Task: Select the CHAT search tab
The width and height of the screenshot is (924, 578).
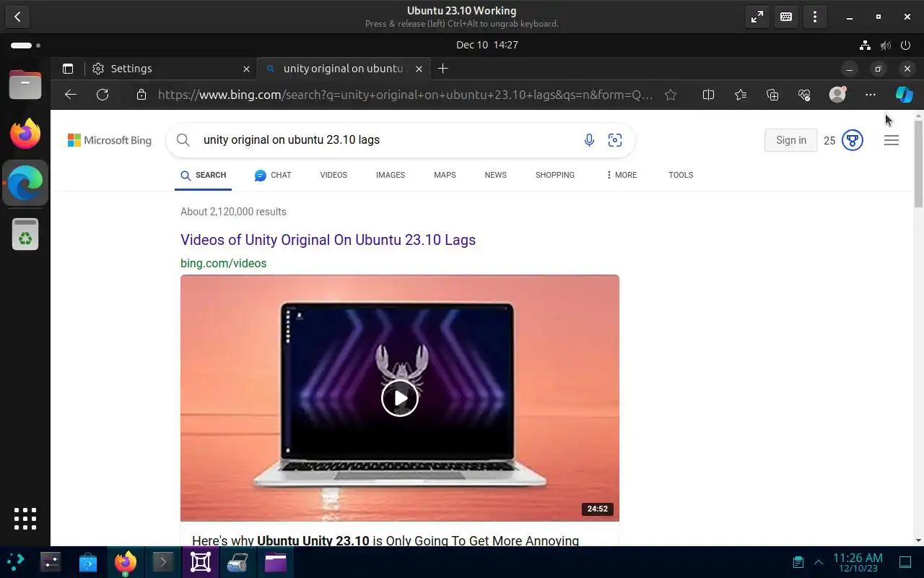Action: (273, 175)
